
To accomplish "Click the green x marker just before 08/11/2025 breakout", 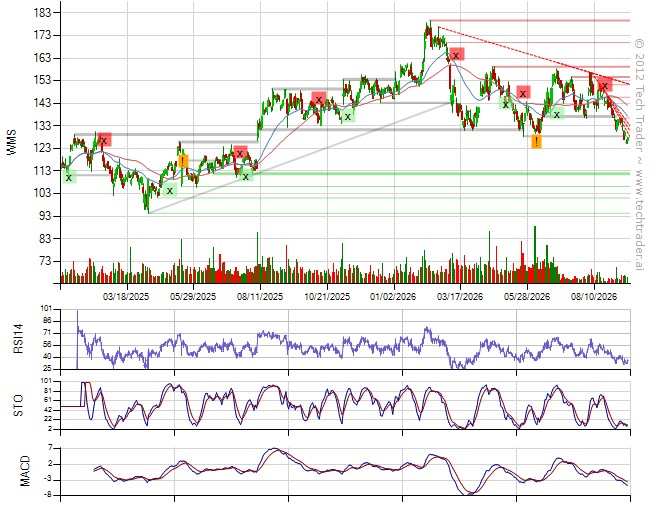I will point(246,176).
